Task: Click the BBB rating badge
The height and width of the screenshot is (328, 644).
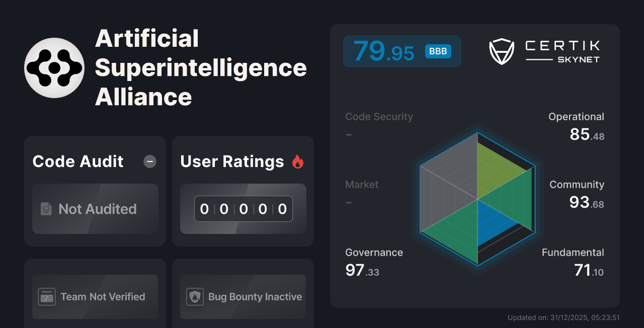Action: tap(437, 51)
